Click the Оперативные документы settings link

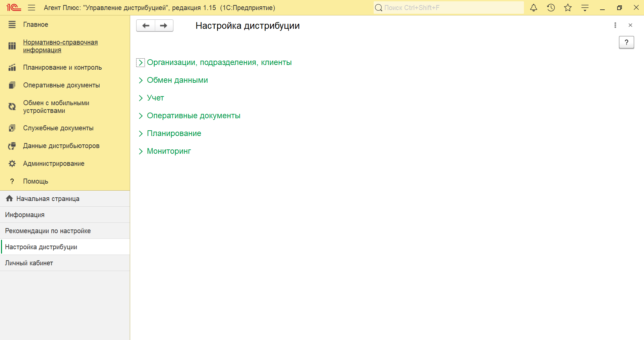click(x=194, y=116)
